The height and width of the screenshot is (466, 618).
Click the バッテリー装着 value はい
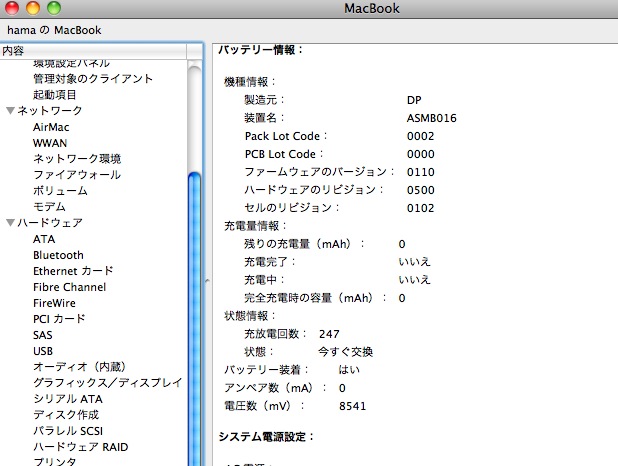pos(349,370)
